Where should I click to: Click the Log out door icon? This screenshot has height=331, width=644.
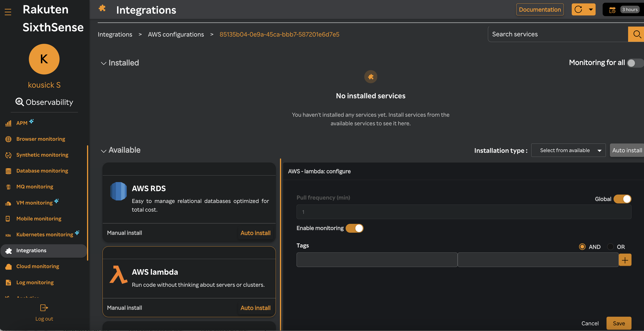point(44,308)
